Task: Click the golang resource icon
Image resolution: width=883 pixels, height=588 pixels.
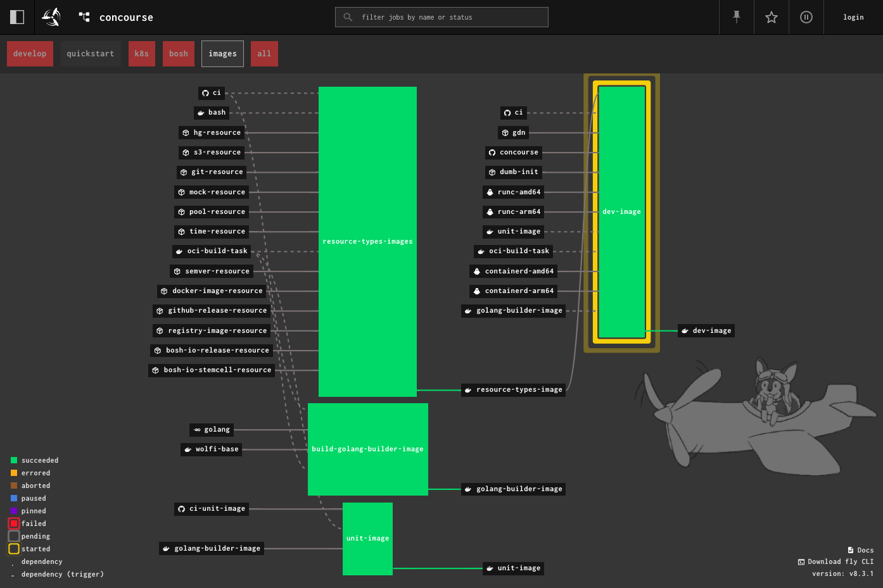Action: point(197,430)
